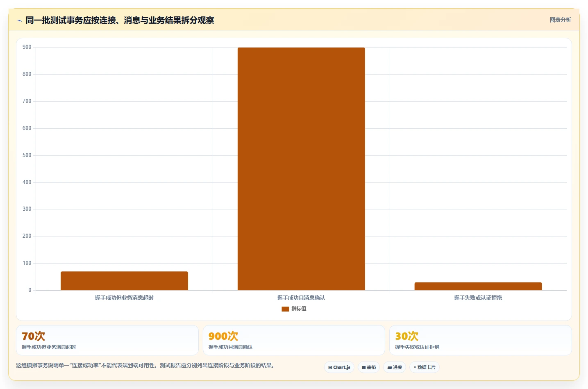Viewport: 588px width, 389px height.
Task: Open the 70次 data card
Action: (x=107, y=340)
